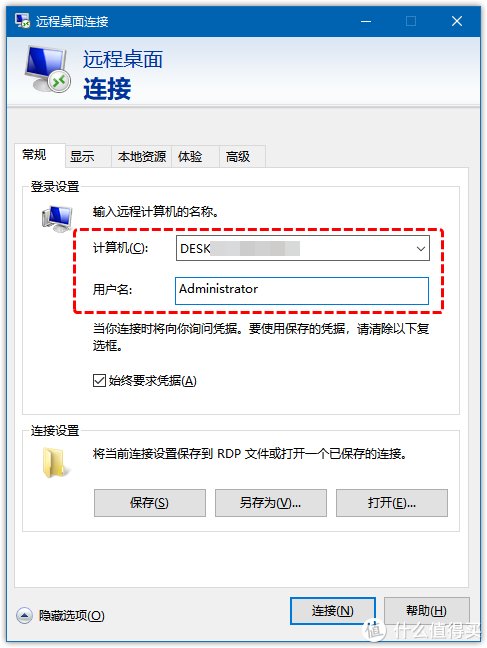Switch to the 显示 tab
The image size is (487, 648).
click(82, 157)
